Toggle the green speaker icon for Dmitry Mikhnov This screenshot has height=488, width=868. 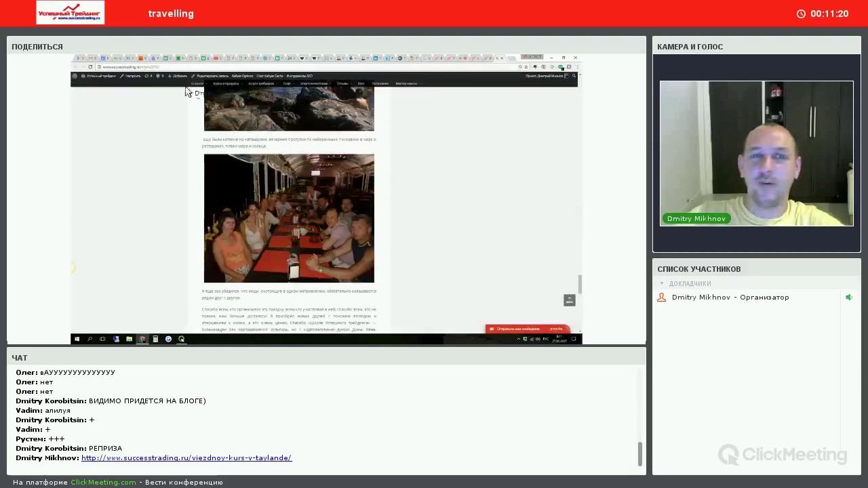848,298
